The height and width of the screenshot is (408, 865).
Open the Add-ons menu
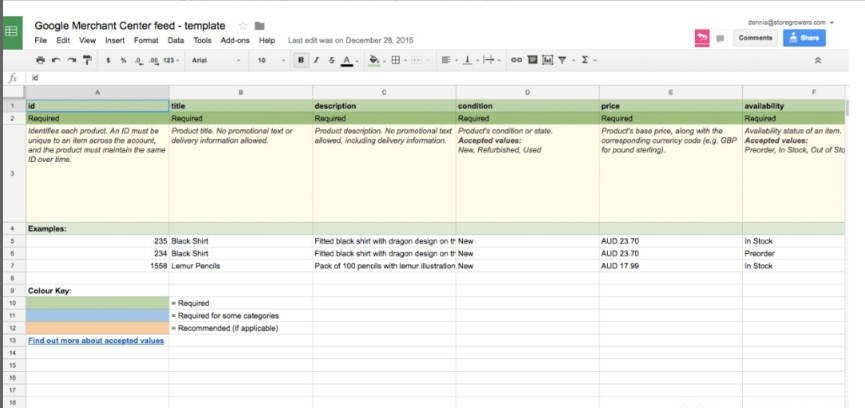235,40
